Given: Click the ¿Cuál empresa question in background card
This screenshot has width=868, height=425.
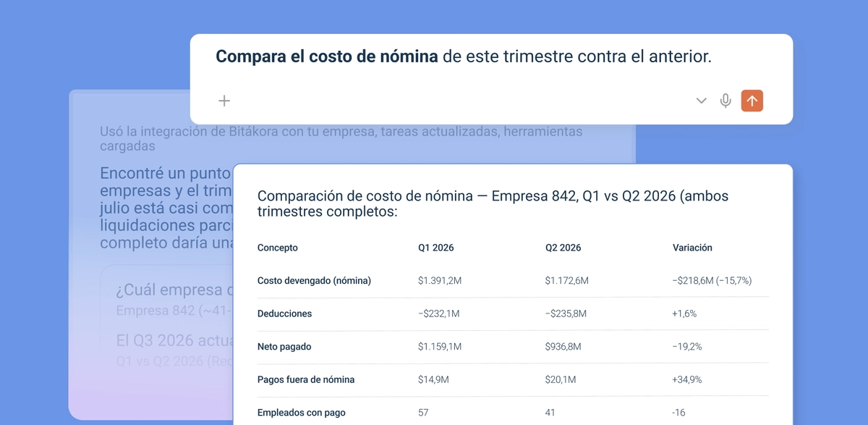Looking at the screenshot, I should (174, 290).
